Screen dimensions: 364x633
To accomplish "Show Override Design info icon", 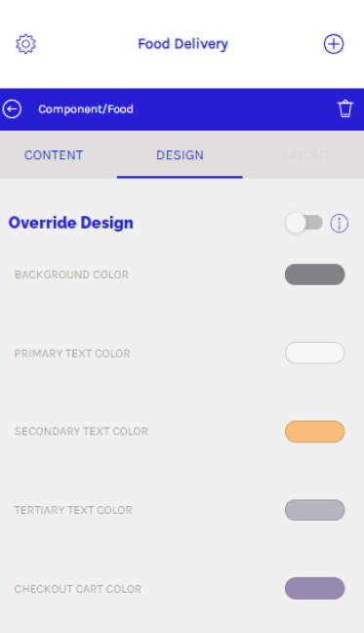I will pos(340,224).
